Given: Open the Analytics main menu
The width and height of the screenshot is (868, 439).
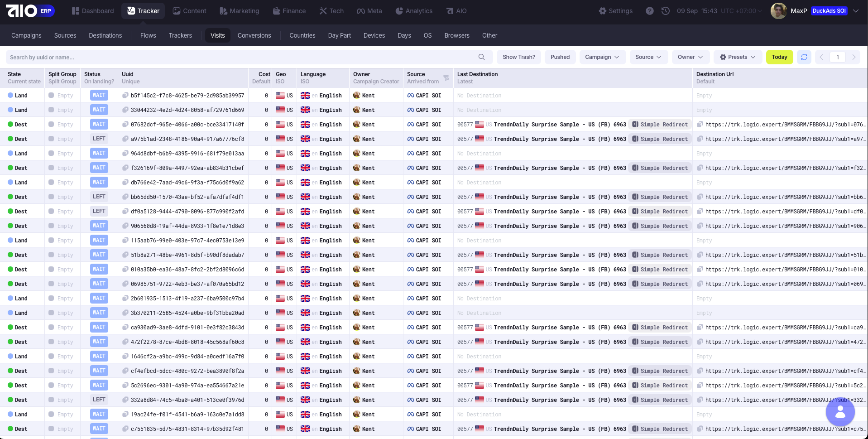Looking at the screenshot, I should tap(414, 11).
